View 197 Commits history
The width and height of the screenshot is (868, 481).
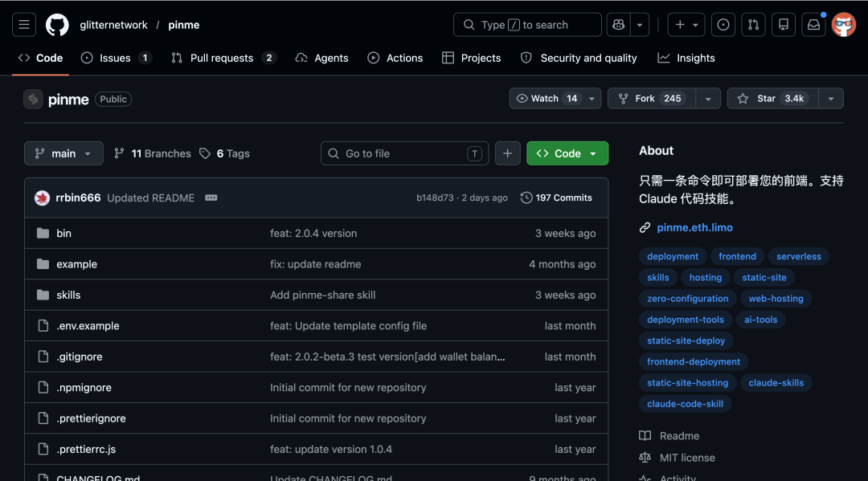556,198
